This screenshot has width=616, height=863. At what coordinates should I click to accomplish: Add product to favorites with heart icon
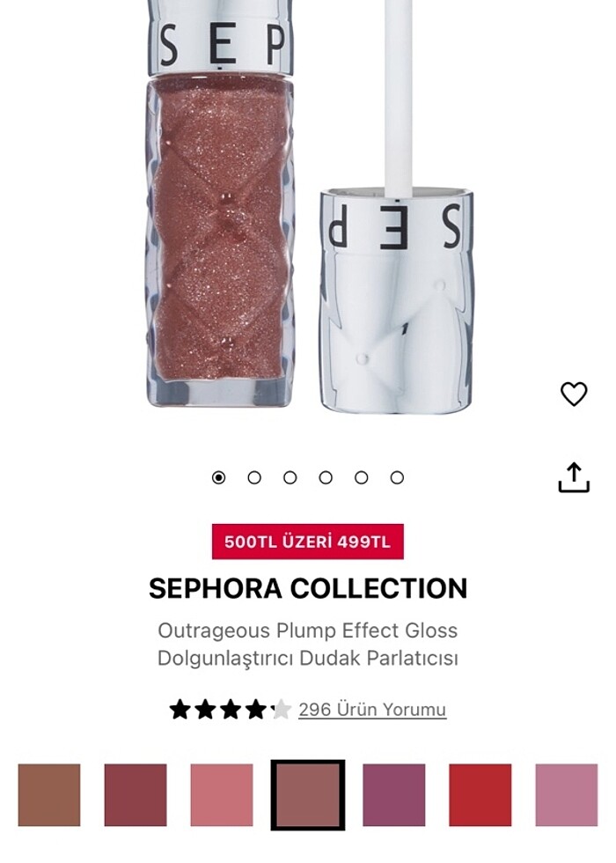(x=574, y=394)
